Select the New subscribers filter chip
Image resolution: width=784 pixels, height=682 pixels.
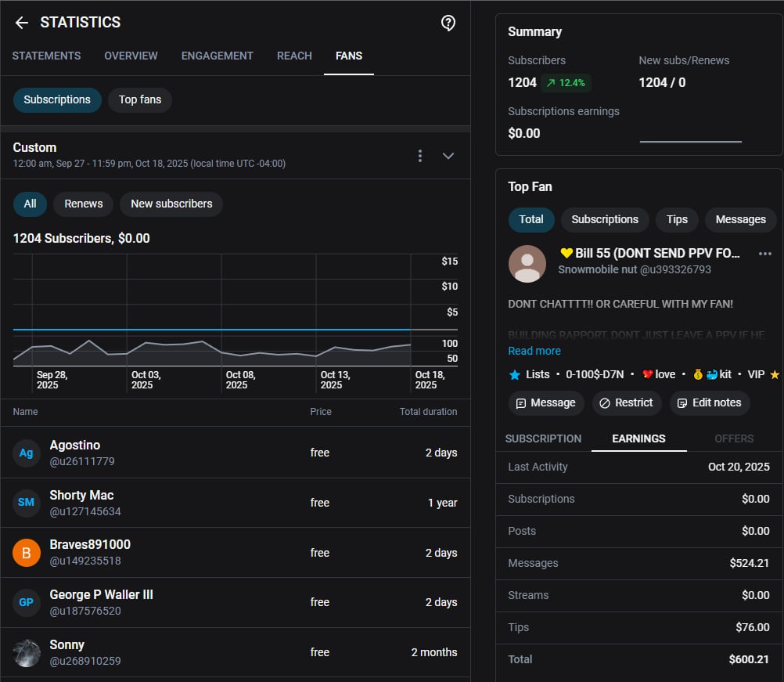pyautogui.click(x=171, y=204)
